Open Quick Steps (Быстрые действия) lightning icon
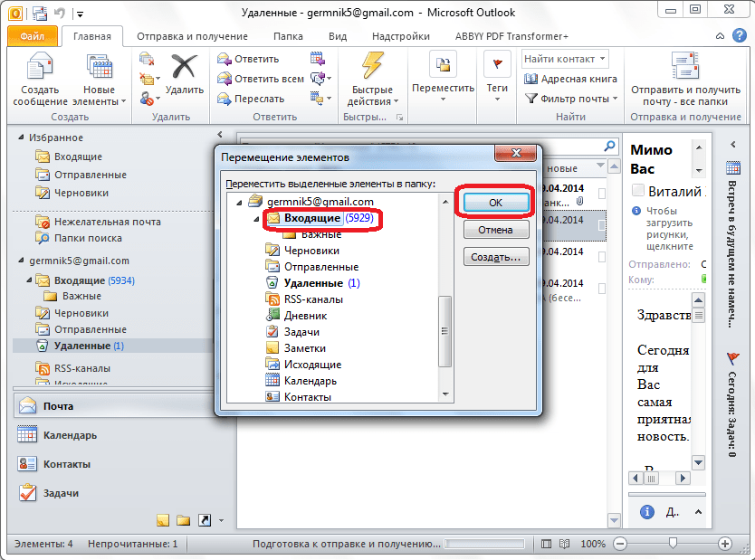The image size is (755, 560). point(370,69)
